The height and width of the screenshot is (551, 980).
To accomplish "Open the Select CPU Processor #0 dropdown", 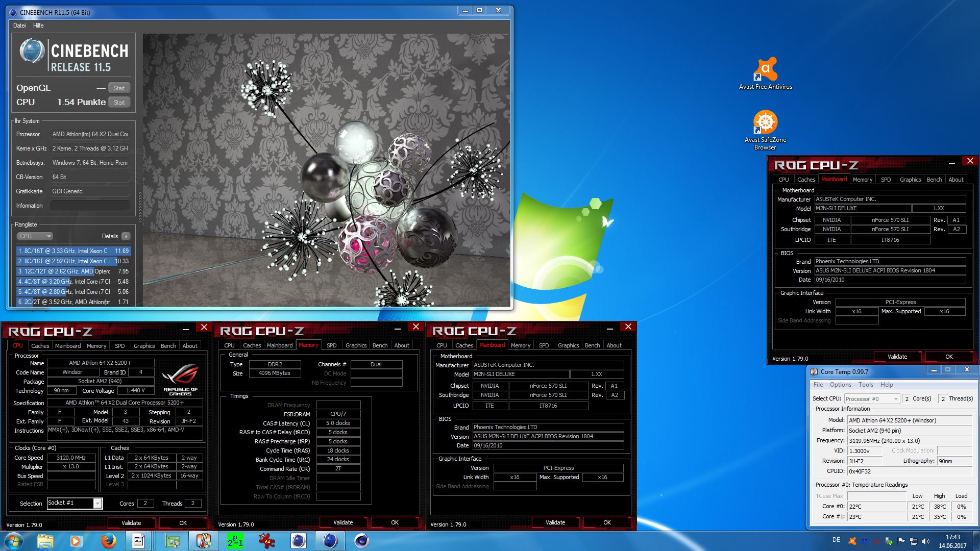I will [872, 399].
